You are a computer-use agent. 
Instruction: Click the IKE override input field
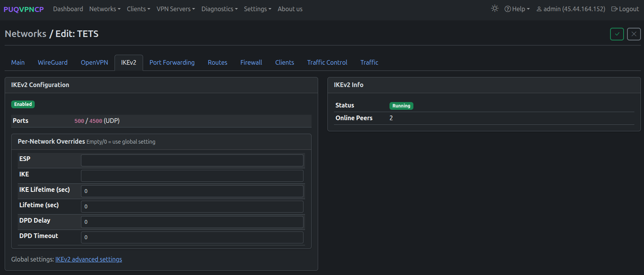click(x=192, y=176)
